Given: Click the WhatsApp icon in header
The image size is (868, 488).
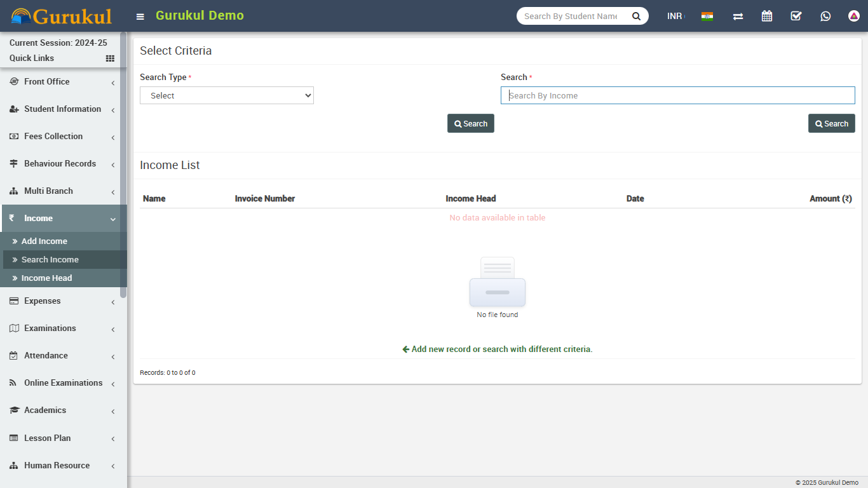Looking at the screenshot, I should click(825, 16).
